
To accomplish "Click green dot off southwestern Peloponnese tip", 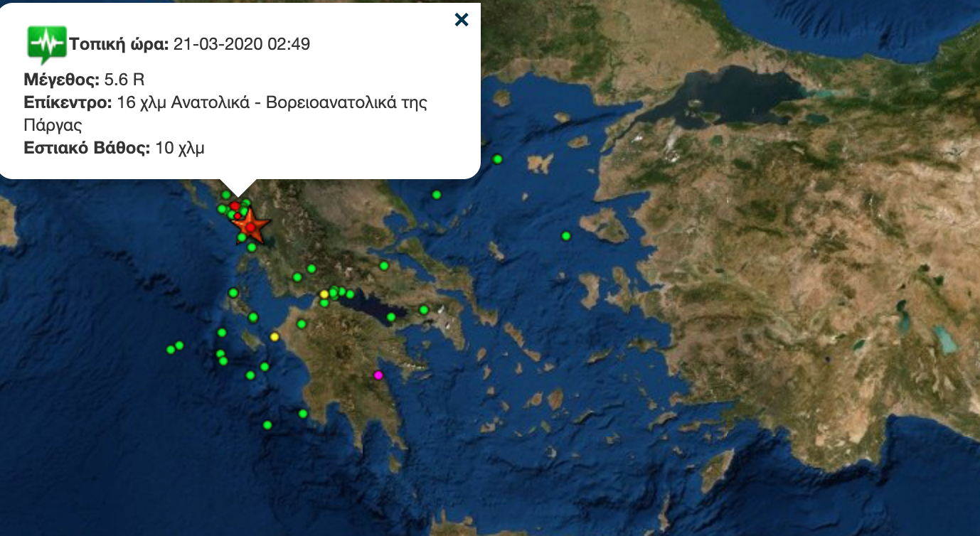I will 303,414.
